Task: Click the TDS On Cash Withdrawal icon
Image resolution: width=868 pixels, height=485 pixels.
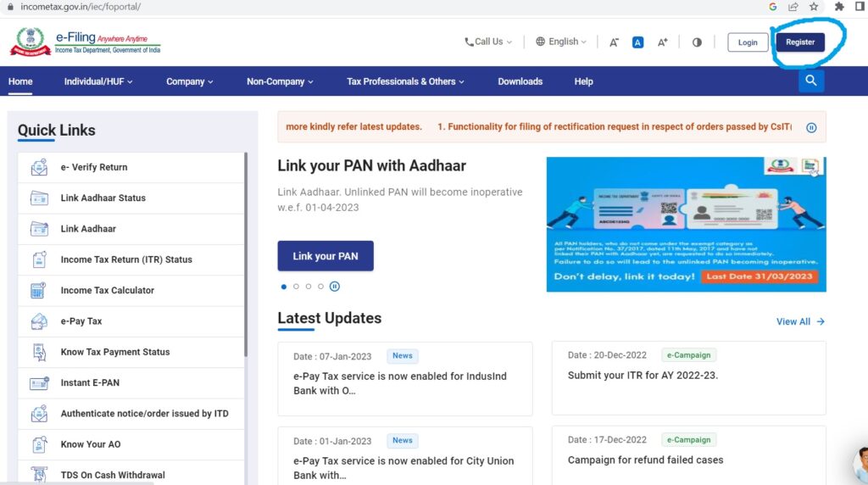Action: (39, 475)
